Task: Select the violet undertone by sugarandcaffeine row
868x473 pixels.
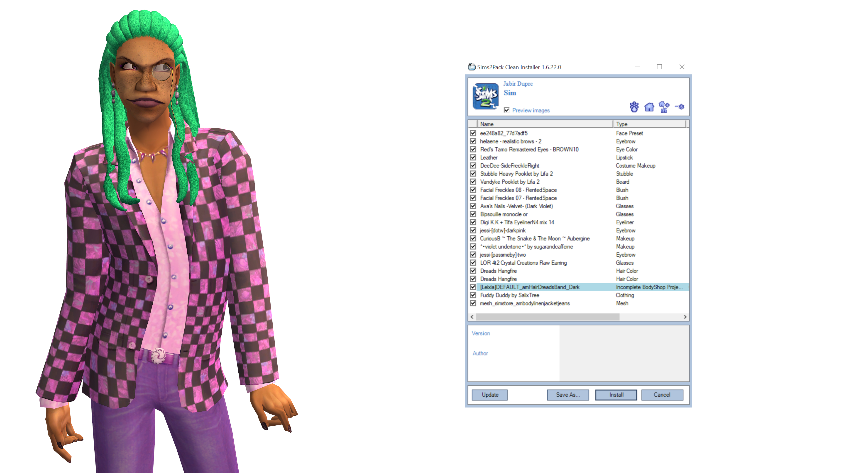Action: (x=578, y=246)
